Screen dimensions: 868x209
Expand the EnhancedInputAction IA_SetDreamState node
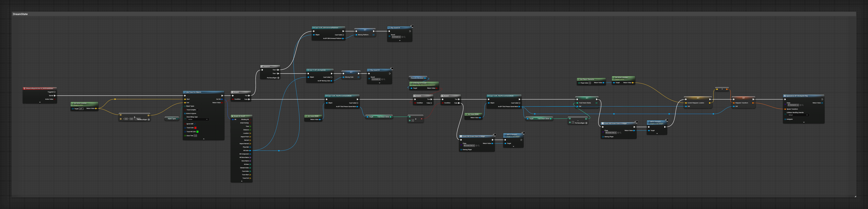click(x=40, y=102)
